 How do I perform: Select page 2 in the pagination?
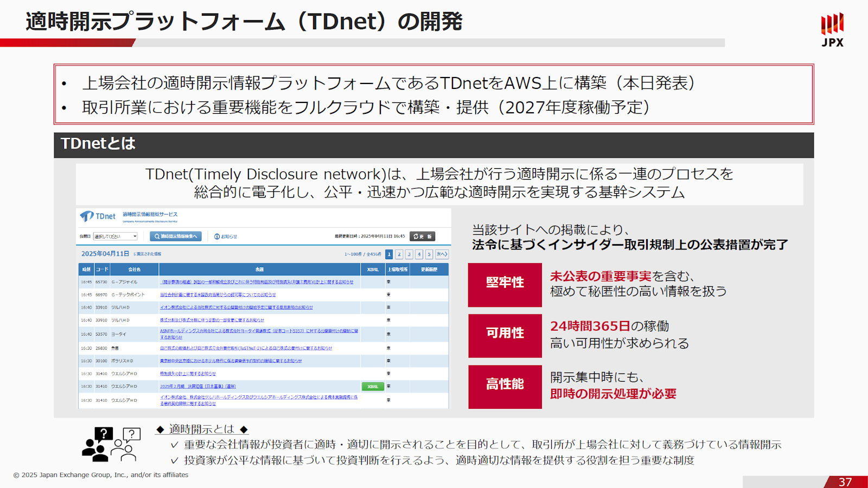399,254
